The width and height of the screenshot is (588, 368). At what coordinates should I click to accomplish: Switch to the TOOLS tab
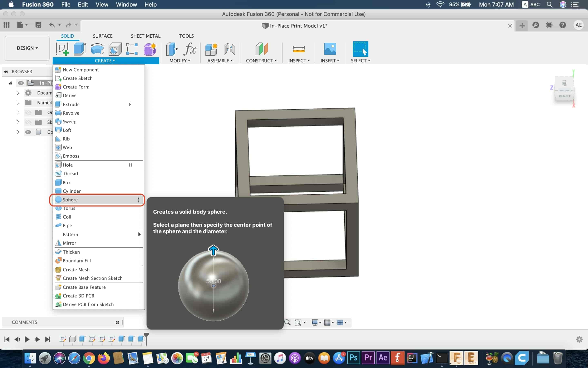[x=186, y=36]
